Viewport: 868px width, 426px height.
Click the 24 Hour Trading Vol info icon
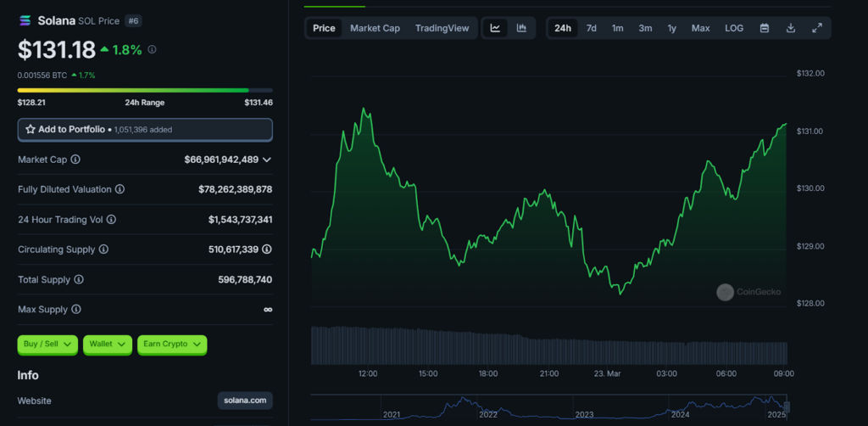click(111, 220)
